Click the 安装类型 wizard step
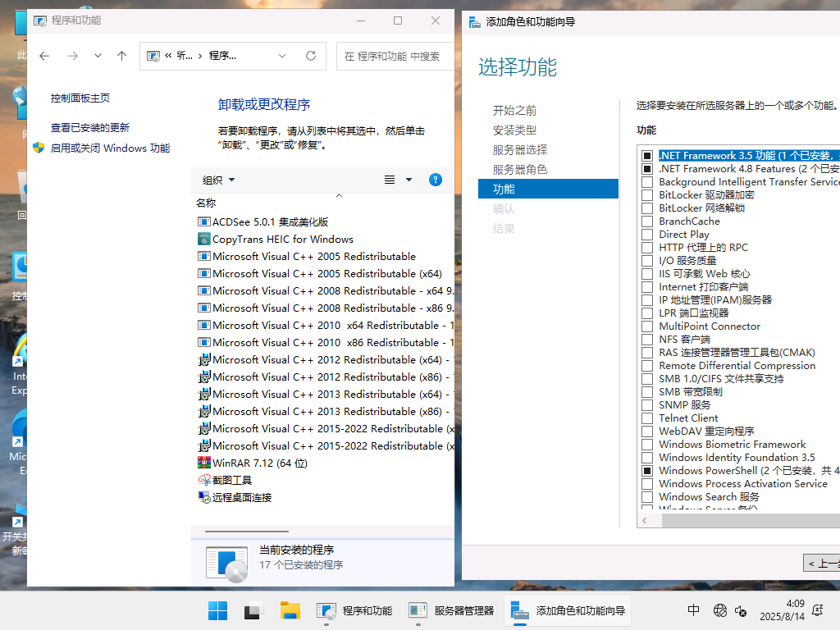Screen dimensions: 840x630 [x=514, y=130]
